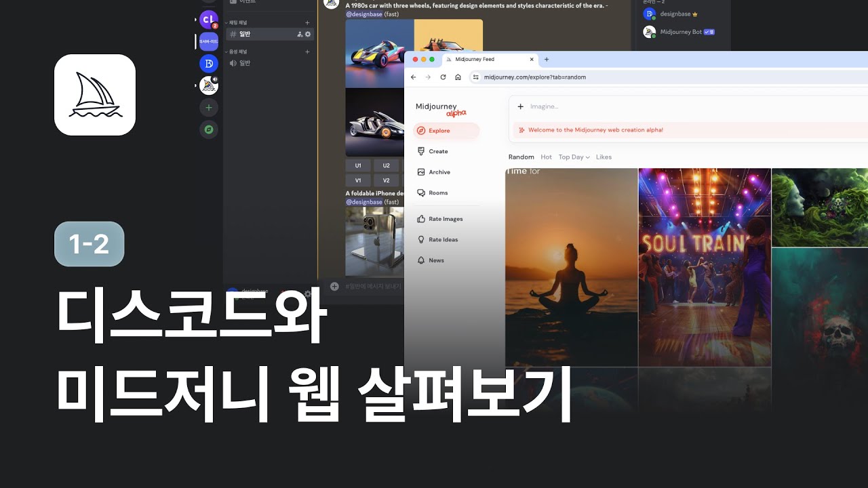
Task: Open Explore in Midjourney sidebar
Action: point(446,131)
